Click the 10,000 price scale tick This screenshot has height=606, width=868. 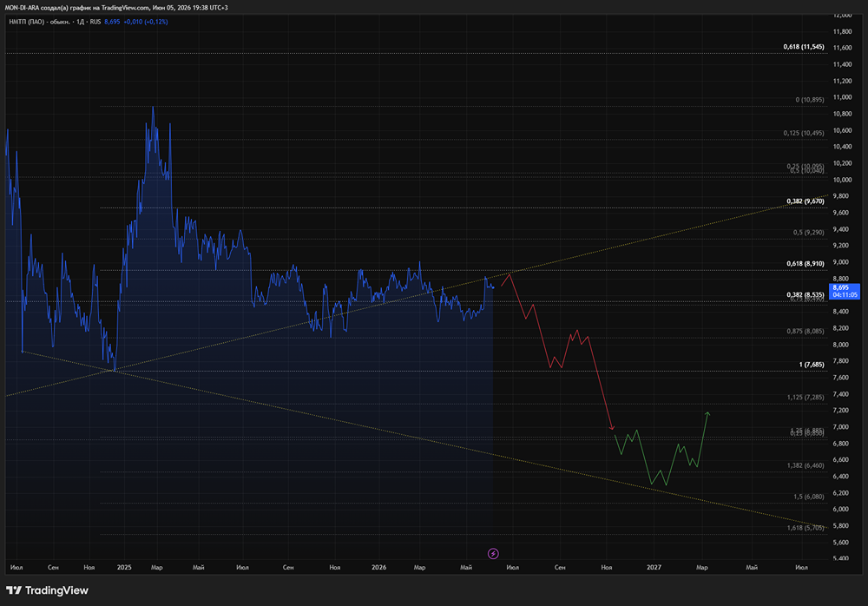coord(843,180)
